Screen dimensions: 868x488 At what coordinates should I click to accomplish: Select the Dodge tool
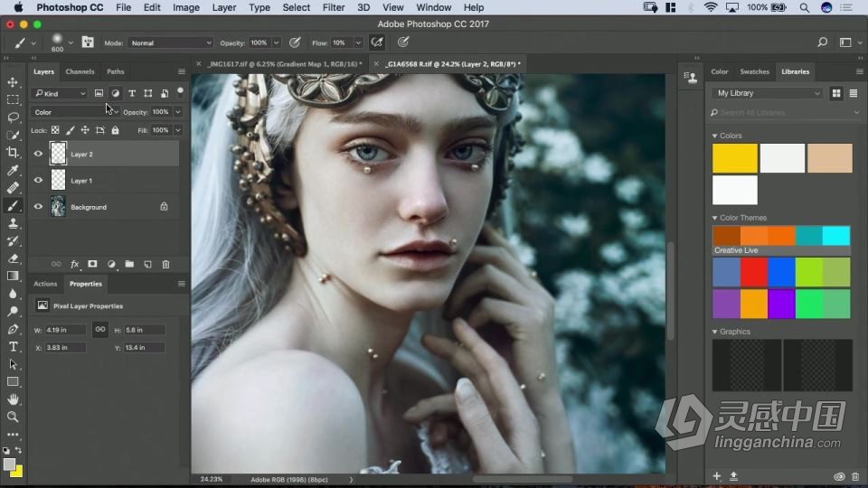pyautogui.click(x=13, y=312)
